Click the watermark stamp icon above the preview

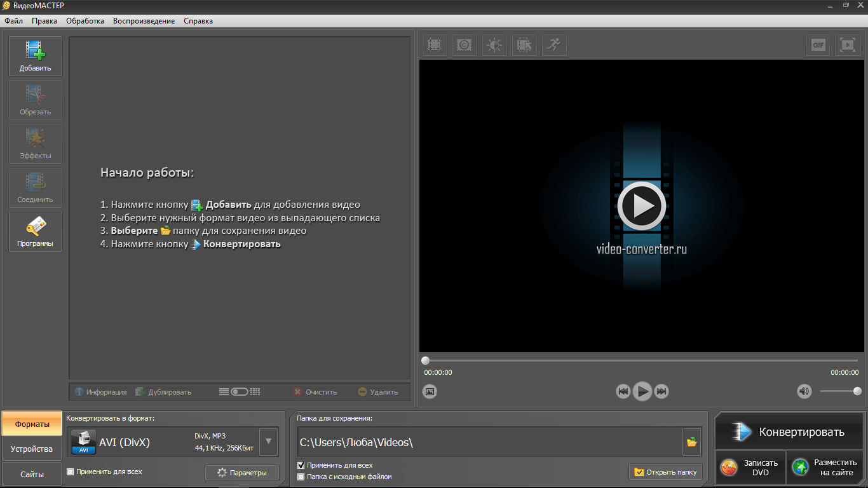(465, 45)
